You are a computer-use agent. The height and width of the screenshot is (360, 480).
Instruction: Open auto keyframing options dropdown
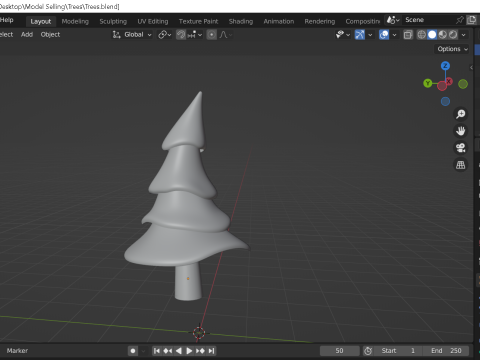tap(143, 351)
